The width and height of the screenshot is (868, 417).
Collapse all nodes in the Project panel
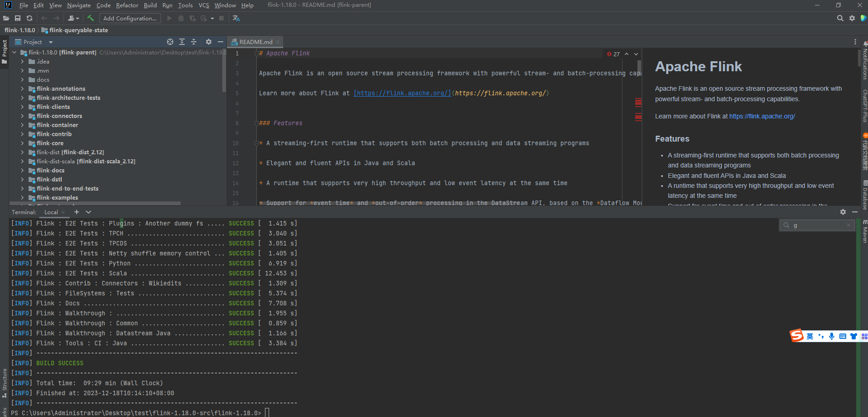click(194, 42)
